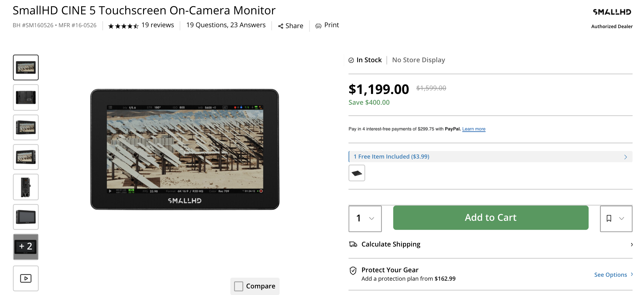Click the Print printer icon
This screenshot has width=644, height=295.
tap(318, 26)
